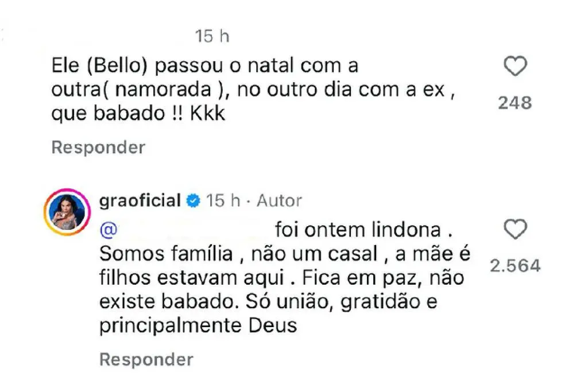Open the @ mention in graoficial's reply
The image size is (588, 392).
click(109, 230)
